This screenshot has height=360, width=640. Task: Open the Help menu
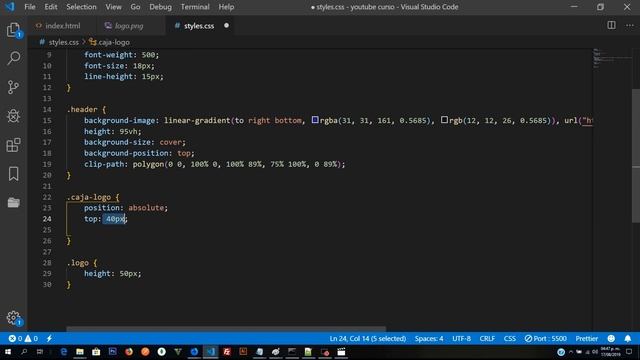click(x=226, y=7)
